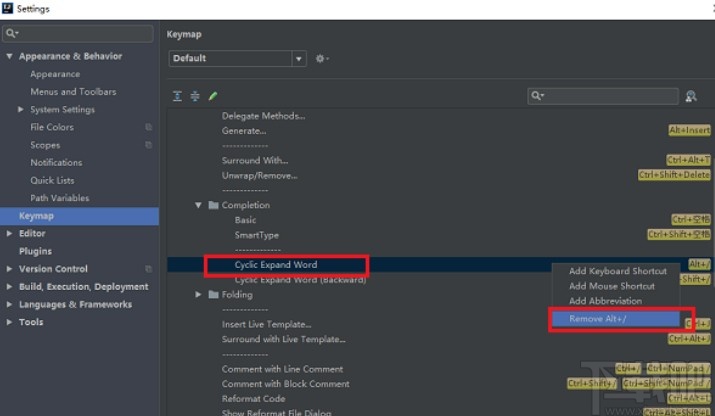Open the gear options next to Default keymap
The height and width of the screenshot is (416, 715).
(x=322, y=58)
